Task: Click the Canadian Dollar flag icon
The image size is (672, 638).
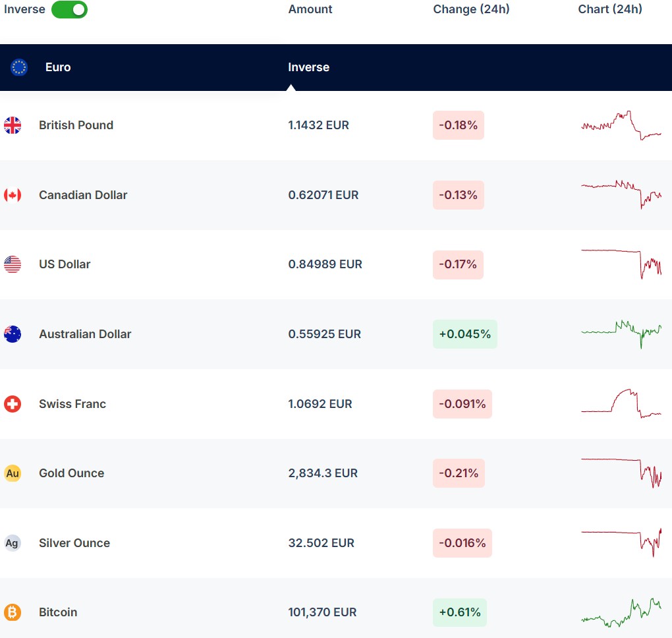Action: (x=13, y=195)
